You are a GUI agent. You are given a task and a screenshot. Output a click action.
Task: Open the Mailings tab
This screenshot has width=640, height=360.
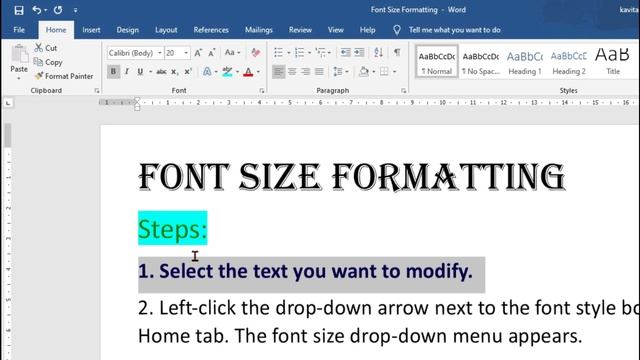tap(259, 30)
